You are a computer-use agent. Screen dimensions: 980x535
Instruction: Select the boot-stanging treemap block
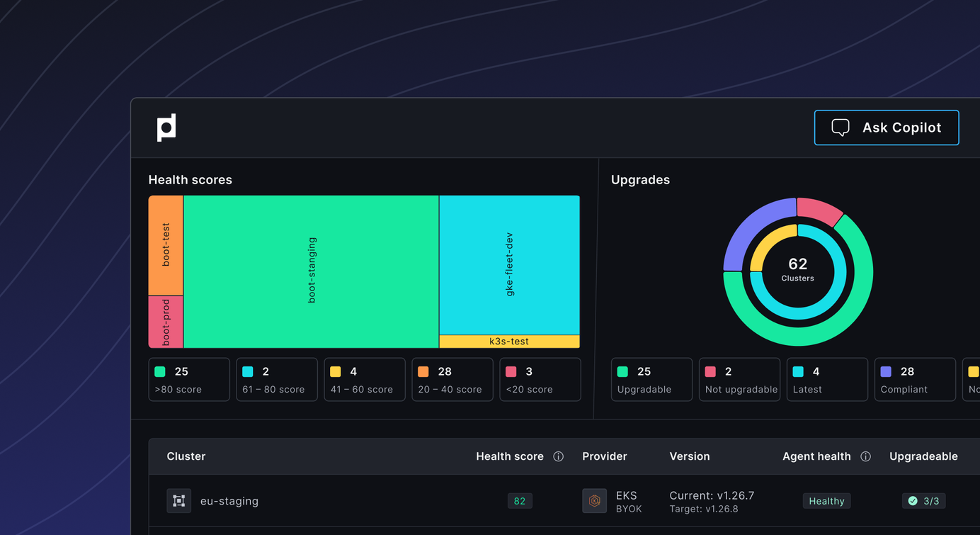point(312,271)
